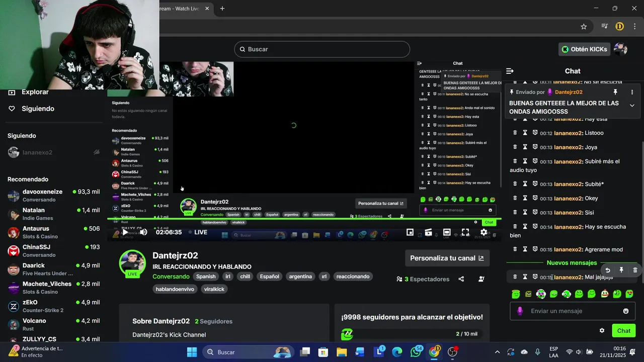644x362 pixels.
Task: Reply to "Mal jajajaja" message
Action: 608,270
